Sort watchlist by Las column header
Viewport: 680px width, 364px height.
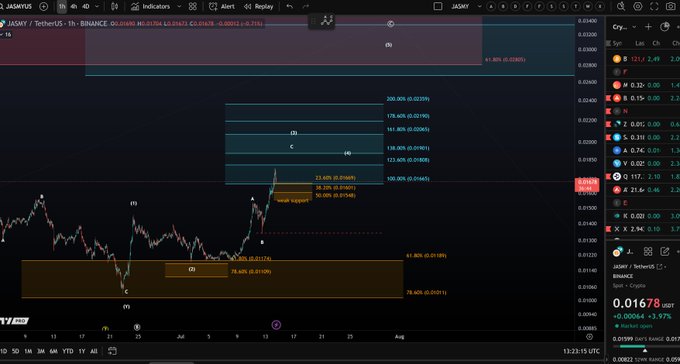point(640,43)
